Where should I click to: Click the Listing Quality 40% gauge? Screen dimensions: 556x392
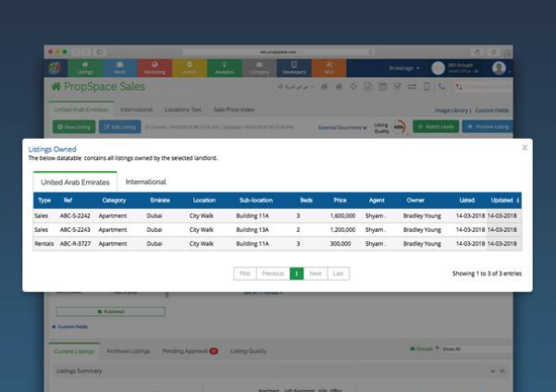[399, 128]
